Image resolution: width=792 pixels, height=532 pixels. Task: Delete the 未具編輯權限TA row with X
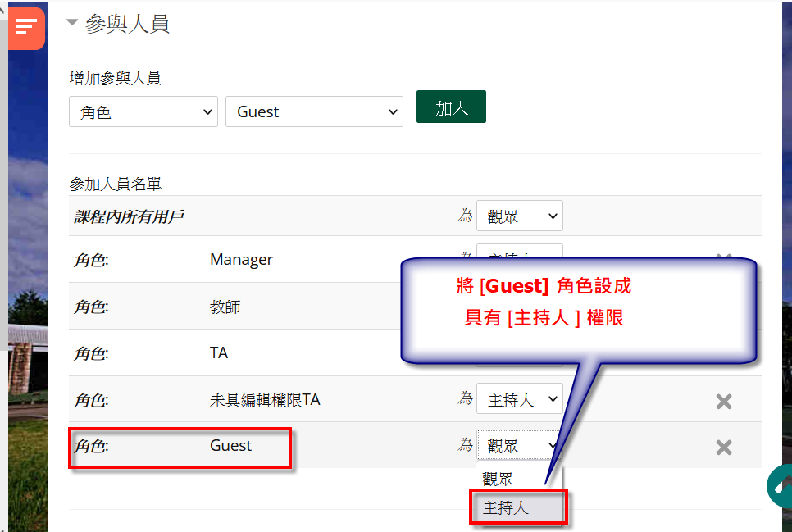(x=723, y=401)
